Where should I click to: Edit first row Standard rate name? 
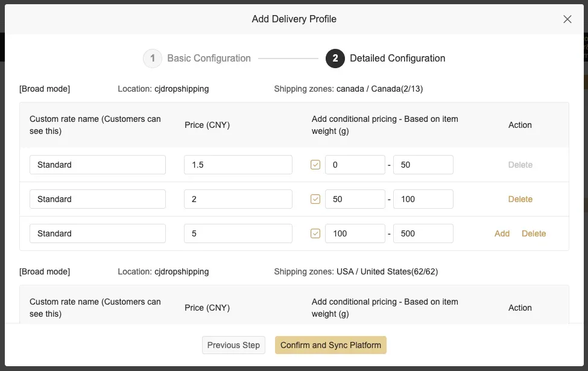click(x=97, y=165)
